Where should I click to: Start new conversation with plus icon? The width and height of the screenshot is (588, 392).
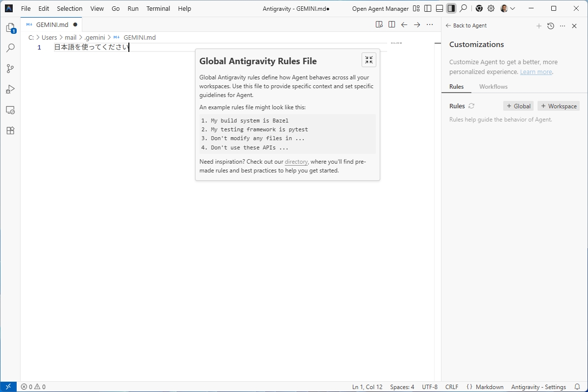pos(539,26)
